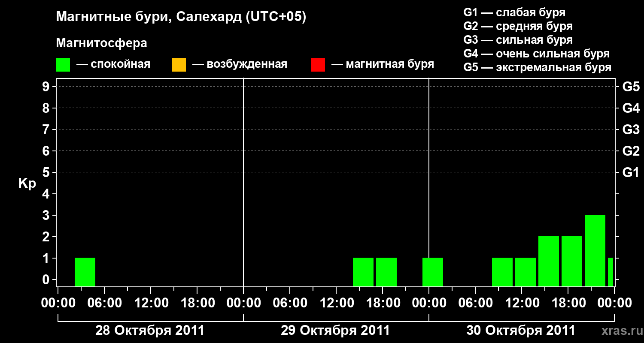644x343 pixels.
Task: Click '00:00' label ending 30 October
Action: click(x=614, y=303)
